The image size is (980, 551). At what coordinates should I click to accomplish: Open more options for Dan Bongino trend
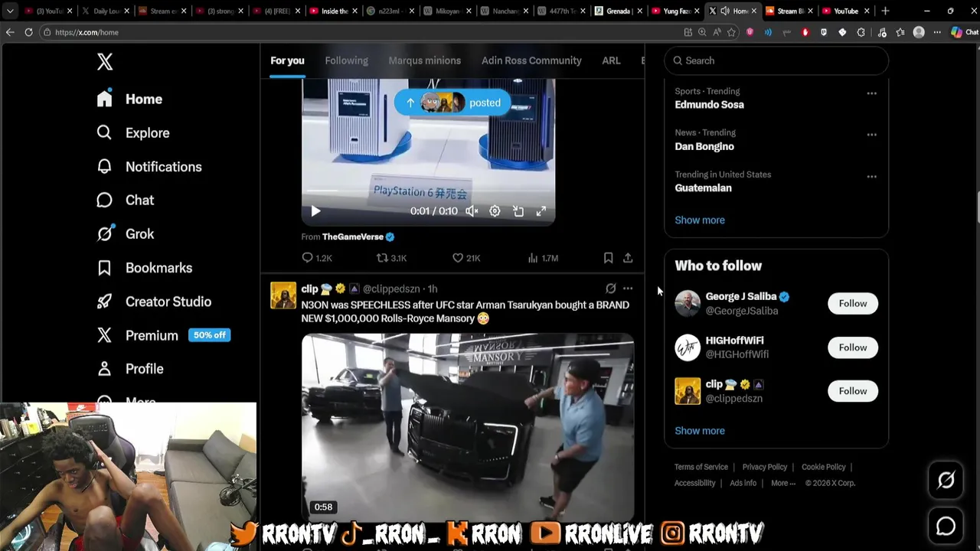click(871, 135)
